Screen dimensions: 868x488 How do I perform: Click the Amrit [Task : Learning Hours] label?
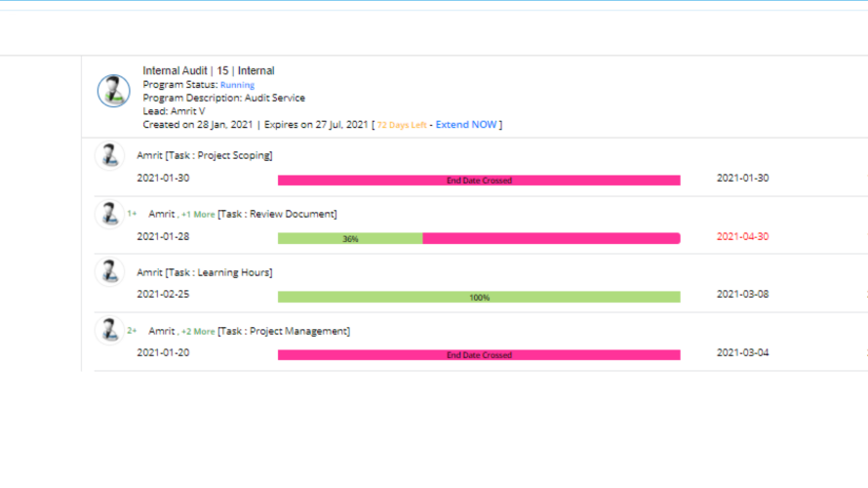click(x=204, y=272)
